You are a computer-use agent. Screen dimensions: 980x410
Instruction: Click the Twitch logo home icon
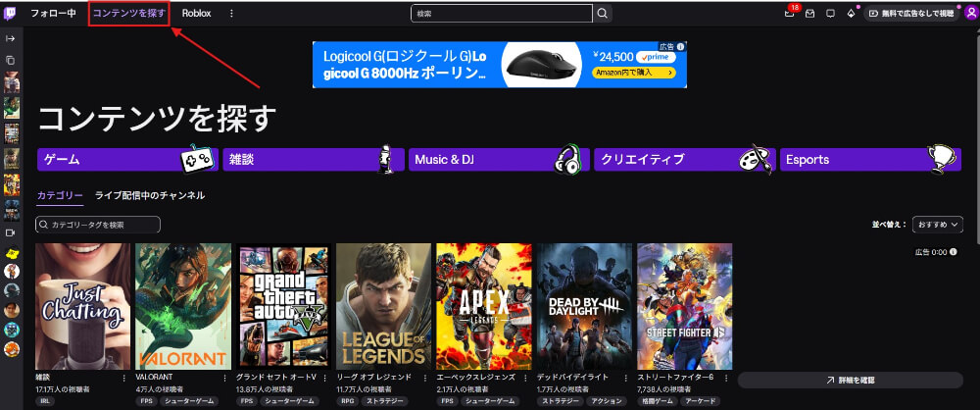(11, 14)
